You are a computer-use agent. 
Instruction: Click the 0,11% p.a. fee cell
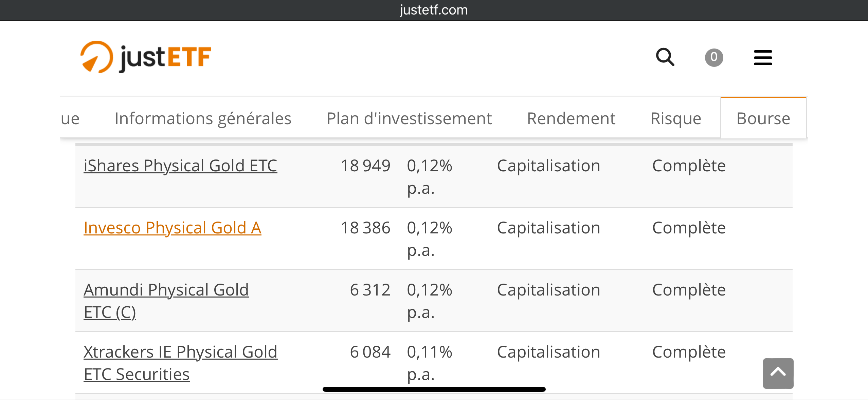point(430,363)
